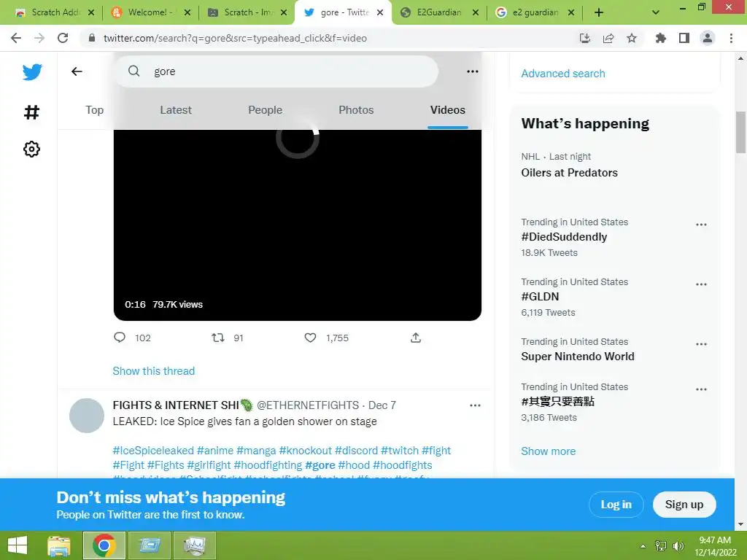The height and width of the screenshot is (560, 747).
Task: Open the tab search dropdown chevron
Action: (656, 12)
